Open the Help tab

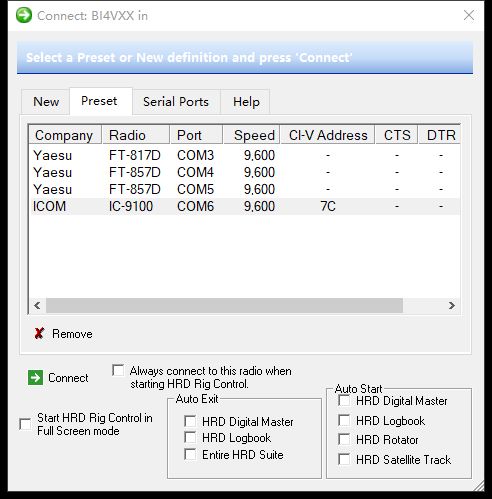[246, 102]
